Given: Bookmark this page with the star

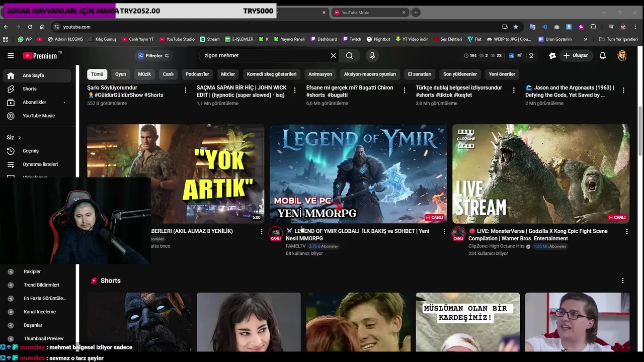Looking at the screenshot, I should coord(516,27).
